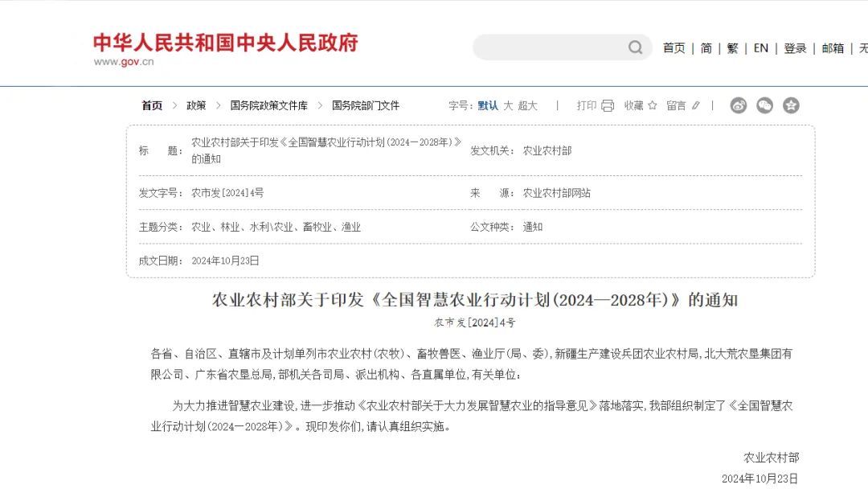Share to WeChat via round icon

pyautogui.click(x=764, y=105)
